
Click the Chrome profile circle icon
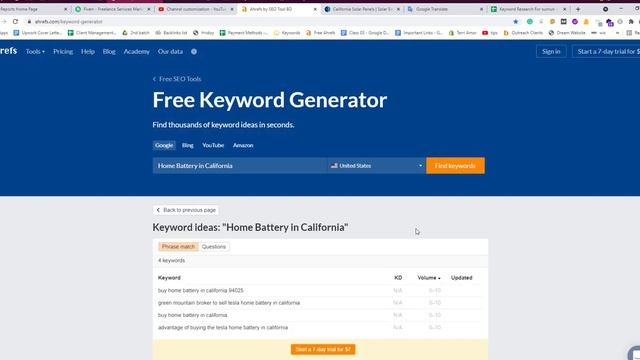(x=605, y=9)
